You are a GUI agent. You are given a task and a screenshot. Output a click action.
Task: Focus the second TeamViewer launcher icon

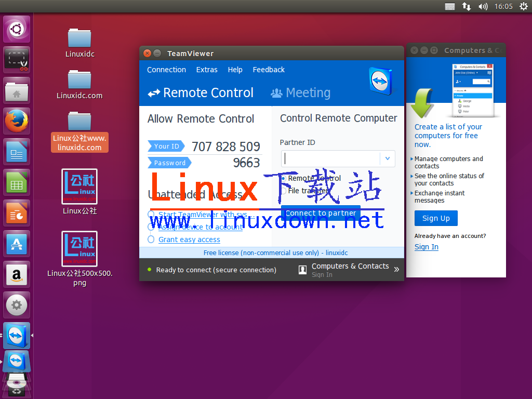click(x=17, y=362)
